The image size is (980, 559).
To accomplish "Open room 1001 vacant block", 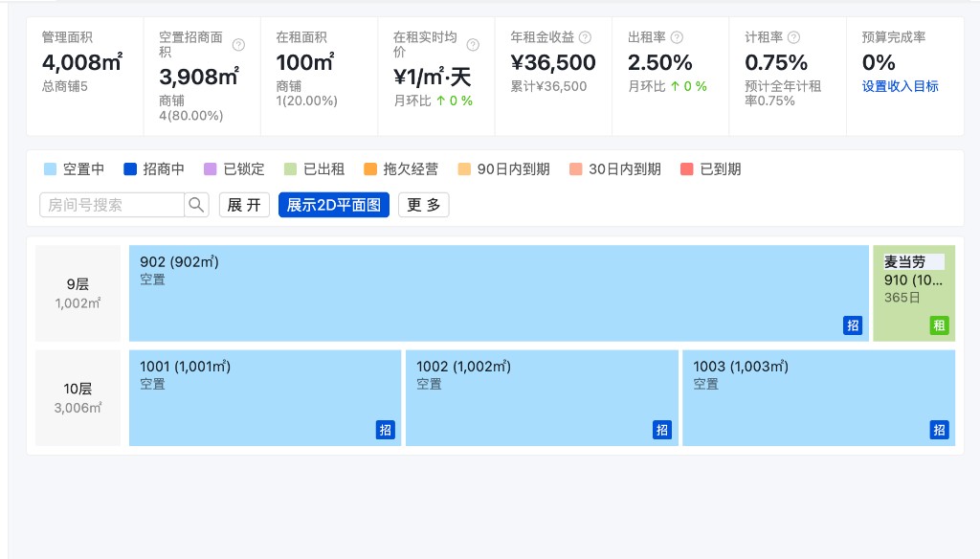I will [265, 397].
